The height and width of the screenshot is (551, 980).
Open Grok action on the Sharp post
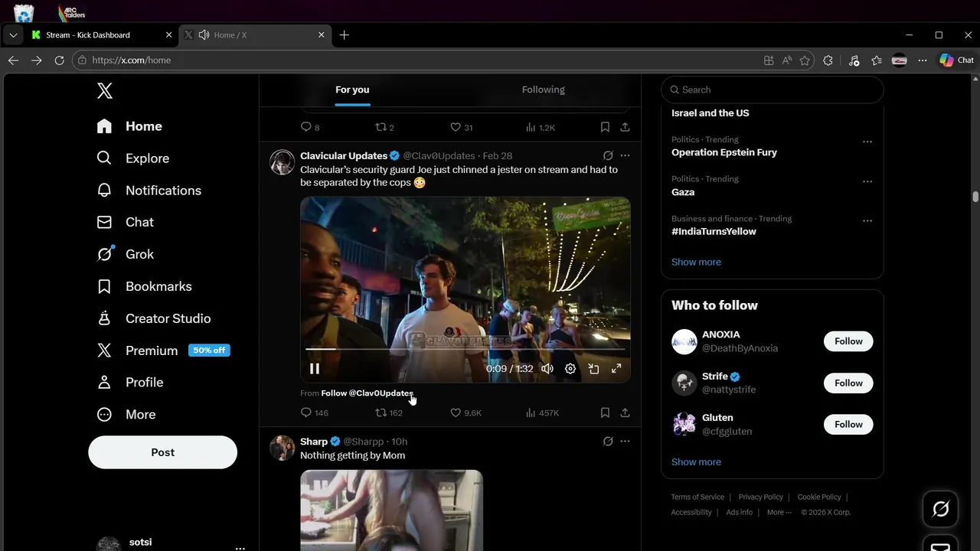608,442
